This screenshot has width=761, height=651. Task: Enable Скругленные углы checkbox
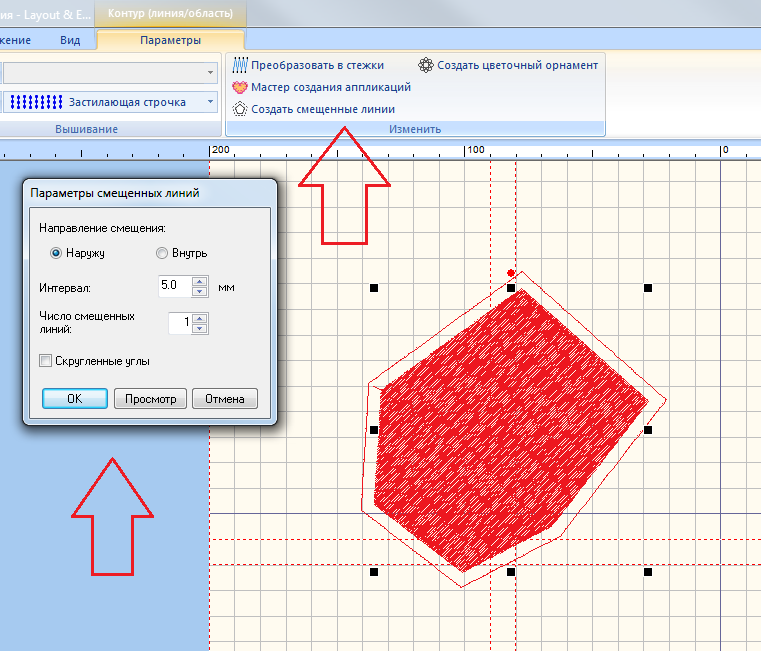(x=45, y=361)
